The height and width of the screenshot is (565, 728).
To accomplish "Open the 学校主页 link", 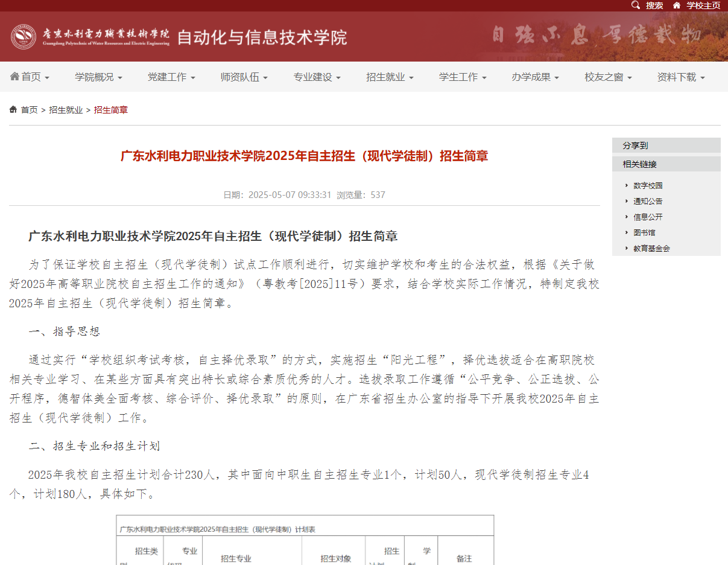I will click(701, 5).
